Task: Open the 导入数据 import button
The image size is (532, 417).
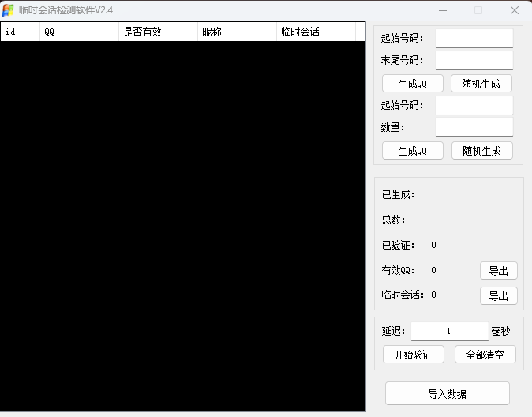Action: click(448, 393)
